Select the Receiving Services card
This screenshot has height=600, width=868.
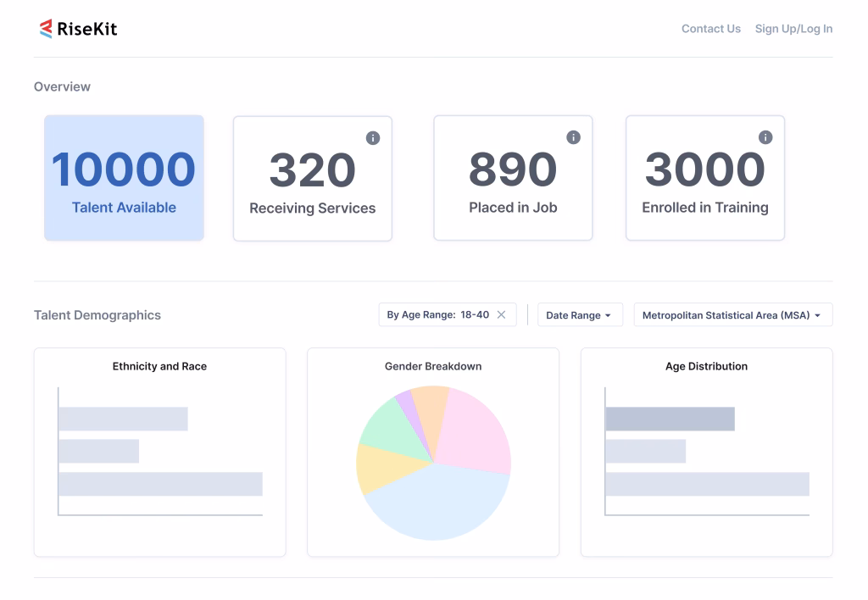[x=312, y=178]
